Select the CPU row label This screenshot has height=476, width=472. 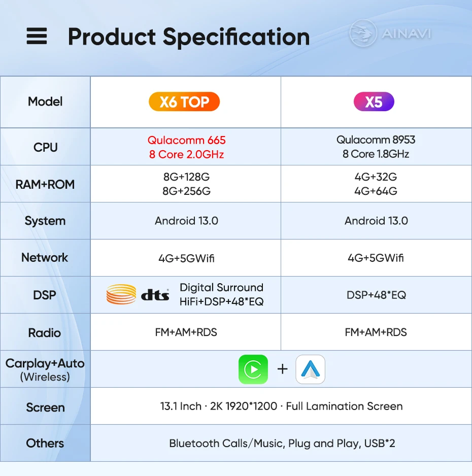[45, 148]
